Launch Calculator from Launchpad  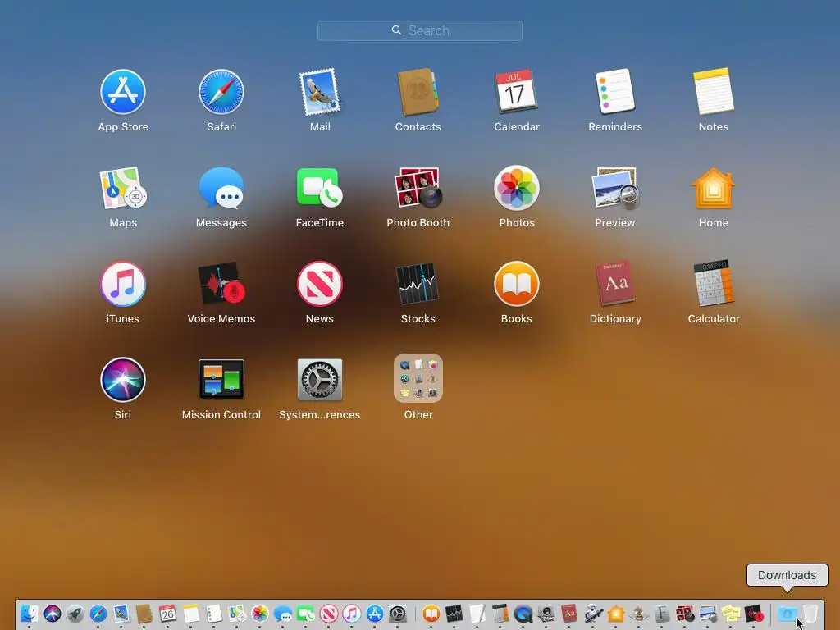click(714, 283)
